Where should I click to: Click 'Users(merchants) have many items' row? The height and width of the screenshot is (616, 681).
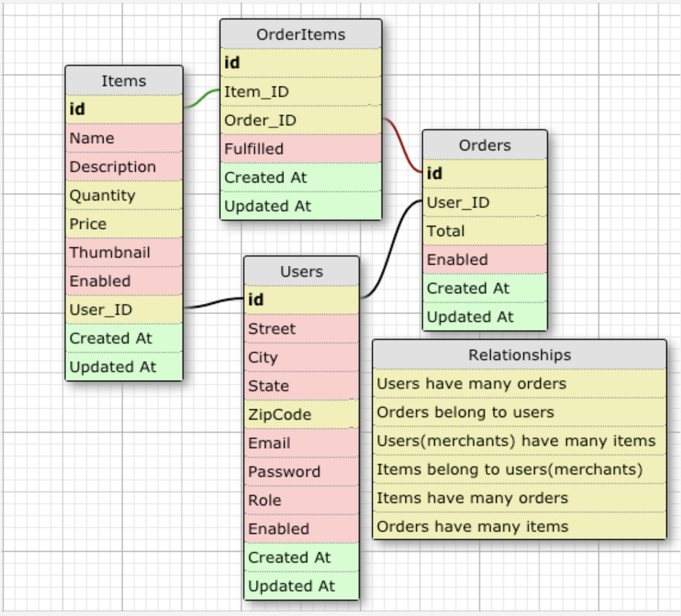[520, 440]
